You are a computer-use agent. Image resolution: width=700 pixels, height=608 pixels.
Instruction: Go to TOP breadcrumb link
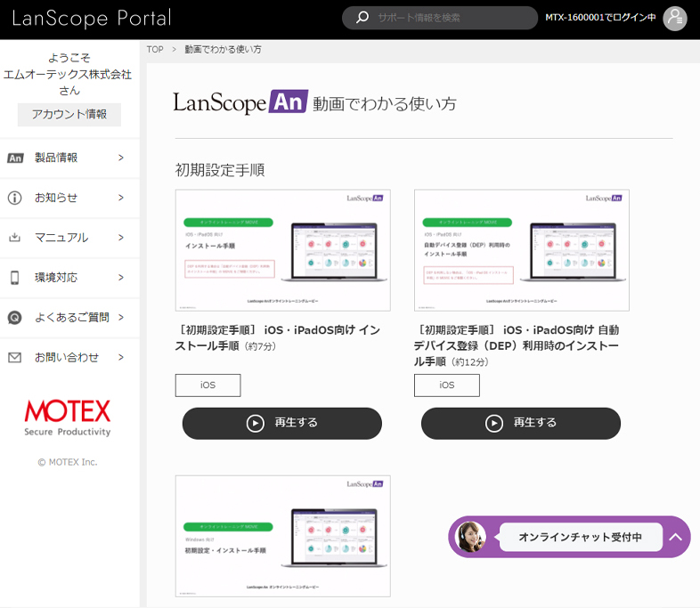pos(155,50)
